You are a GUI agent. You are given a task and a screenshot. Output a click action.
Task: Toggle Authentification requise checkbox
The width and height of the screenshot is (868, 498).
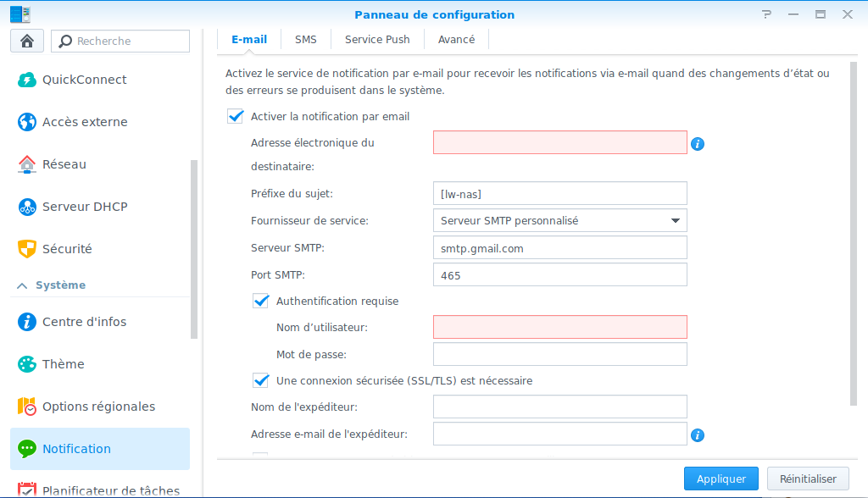point(261,301)
